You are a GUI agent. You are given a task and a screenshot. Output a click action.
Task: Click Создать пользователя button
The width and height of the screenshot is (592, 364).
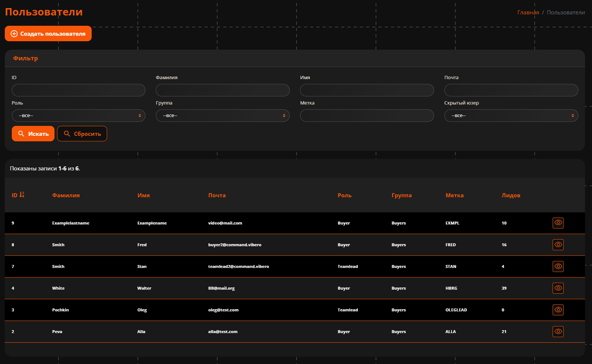pyautogui.click(x=48, y=33)
